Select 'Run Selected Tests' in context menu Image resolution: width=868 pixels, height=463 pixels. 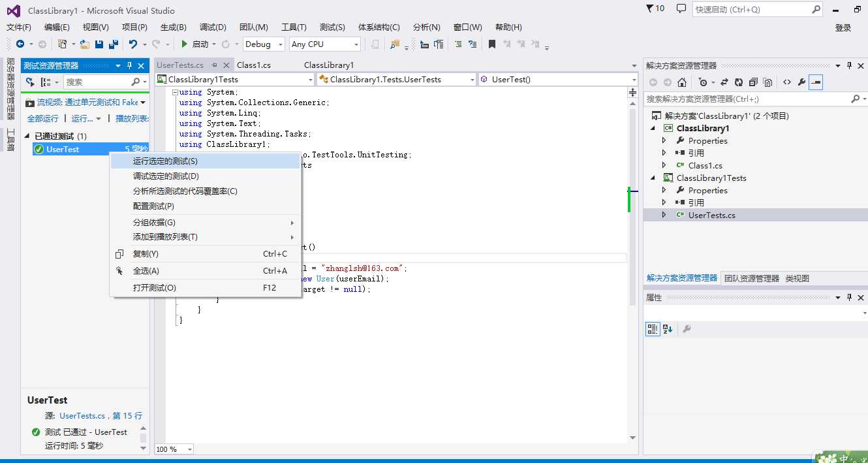point(205,161)
